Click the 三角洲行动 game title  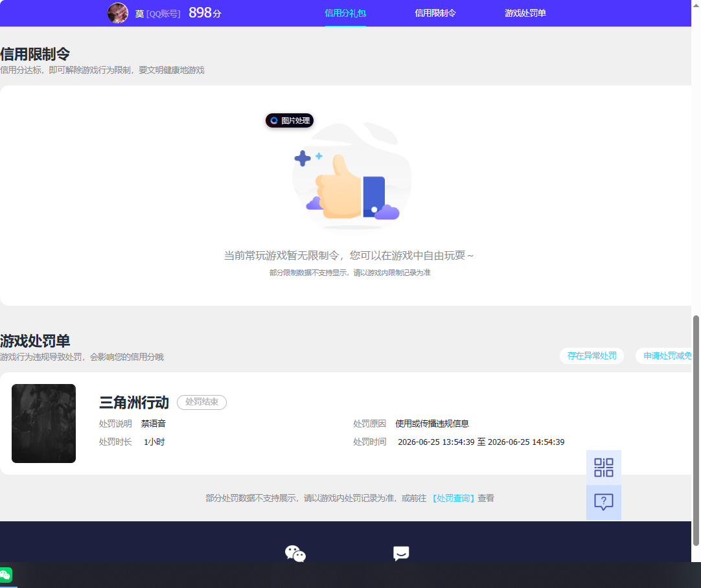(134, 403)
